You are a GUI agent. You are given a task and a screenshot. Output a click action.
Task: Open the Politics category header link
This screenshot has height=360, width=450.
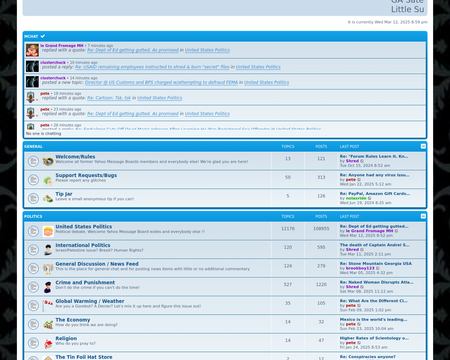(x=33, y=217)
